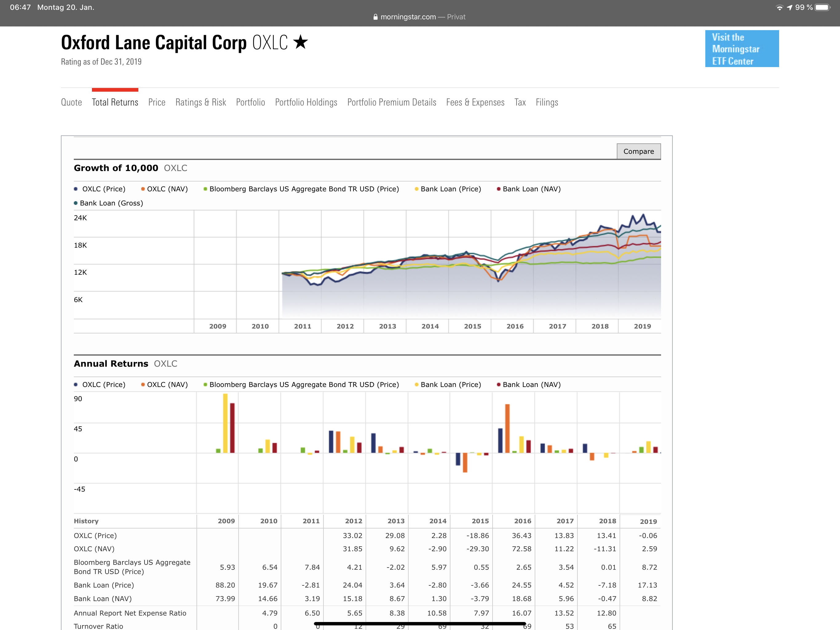Click the tall orange 2016 OXLC NAV bar
Image resolution: width=840 pixels, height=630 pixels.
[507, 428]
